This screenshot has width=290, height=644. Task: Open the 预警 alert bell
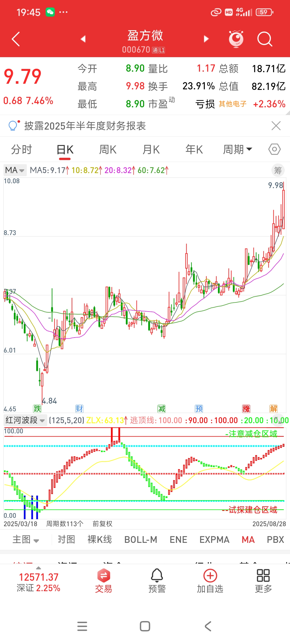(157, 581)
